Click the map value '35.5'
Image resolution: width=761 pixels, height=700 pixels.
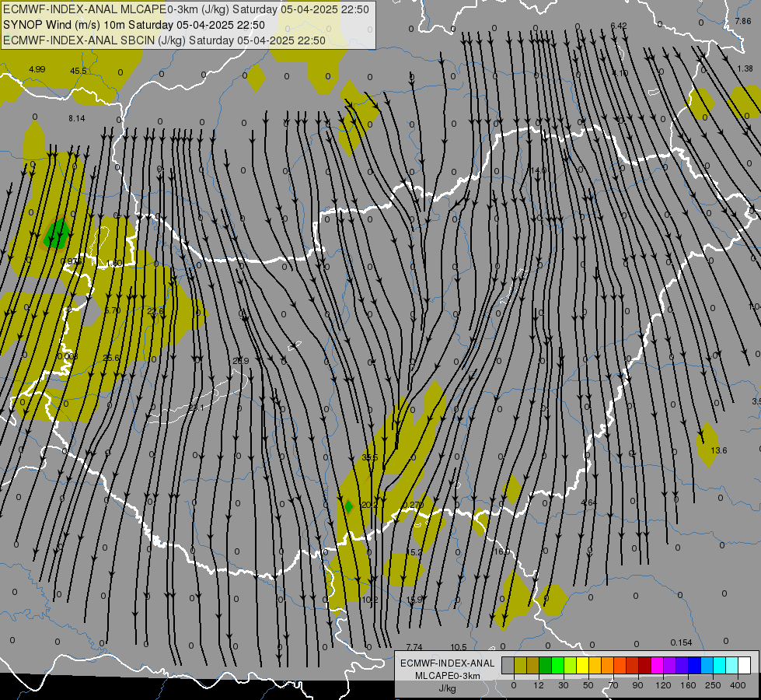370,457
